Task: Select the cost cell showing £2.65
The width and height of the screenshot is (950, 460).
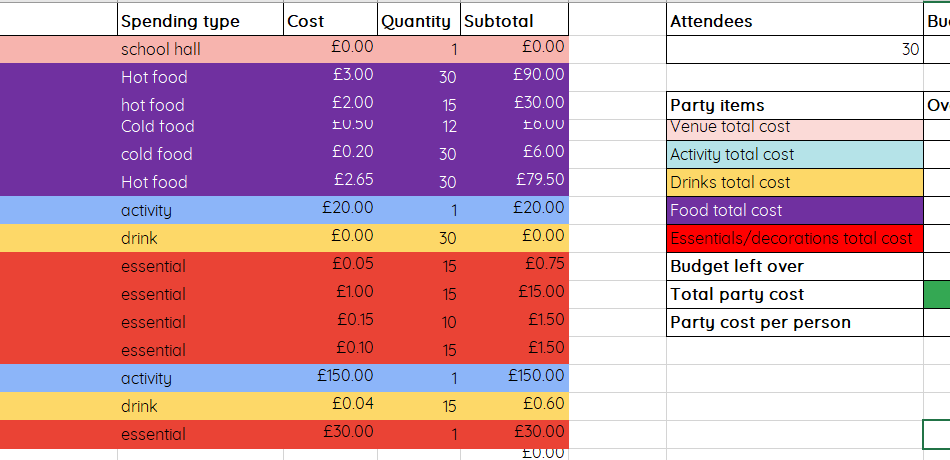Action: [x=329, y=181]
